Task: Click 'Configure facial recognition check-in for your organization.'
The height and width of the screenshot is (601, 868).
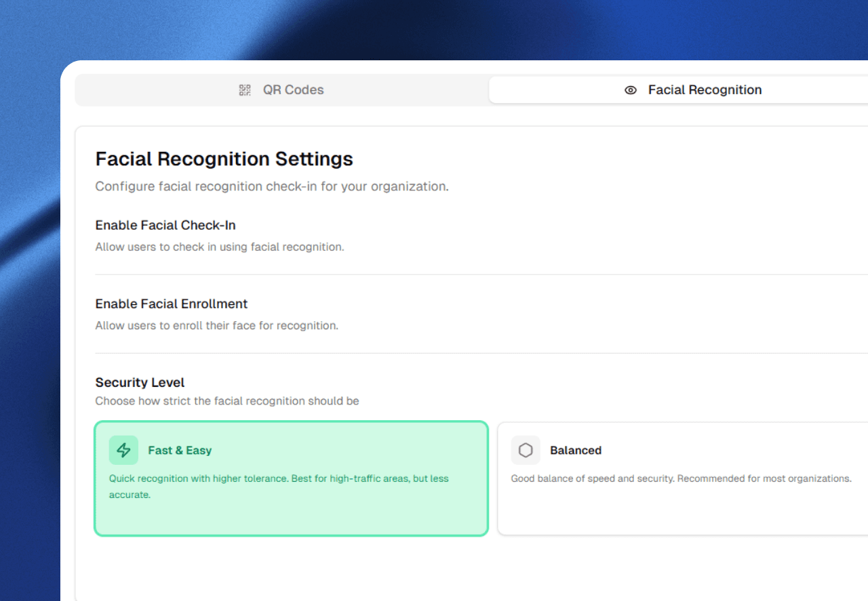Action: point(272,186)
